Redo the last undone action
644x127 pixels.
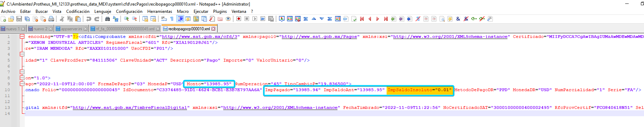click(x=96, y=19)
